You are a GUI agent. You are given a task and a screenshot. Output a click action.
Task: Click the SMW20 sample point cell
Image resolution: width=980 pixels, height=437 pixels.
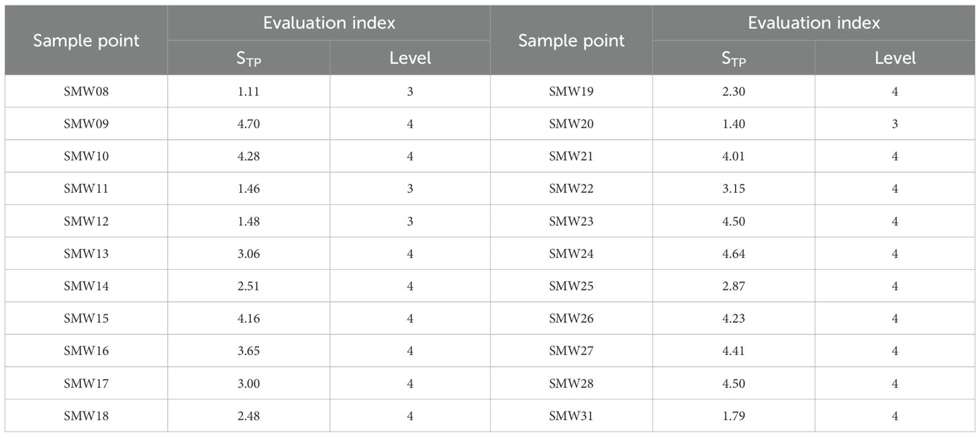pos(571,124)
